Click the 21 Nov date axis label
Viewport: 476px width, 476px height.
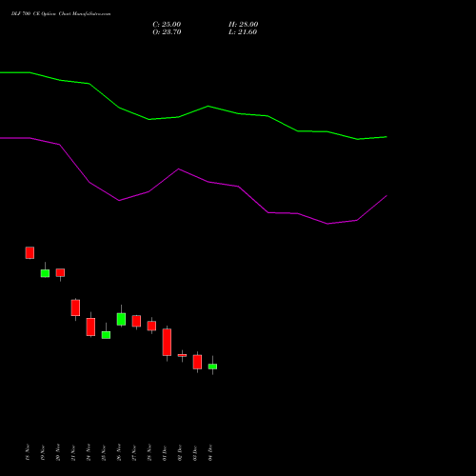[73, 452]
